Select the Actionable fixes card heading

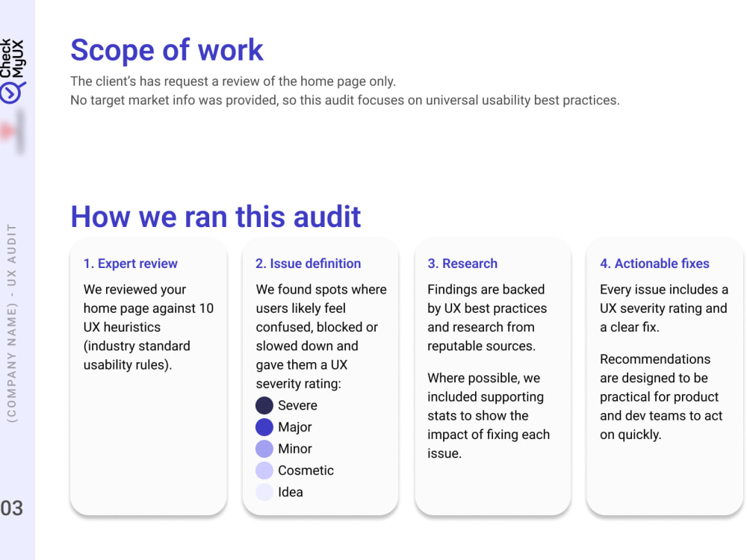coord(654,264)
